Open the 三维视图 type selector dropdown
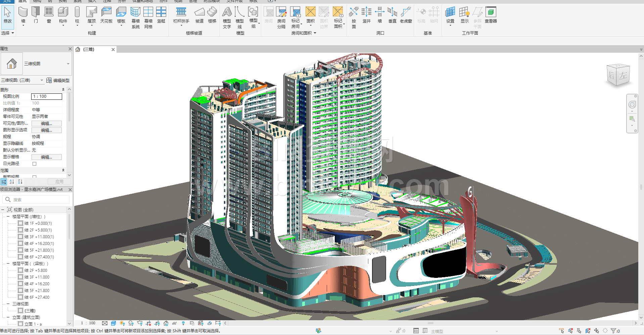This screenshot has height=335, width=644. click(x=68, y=64)
